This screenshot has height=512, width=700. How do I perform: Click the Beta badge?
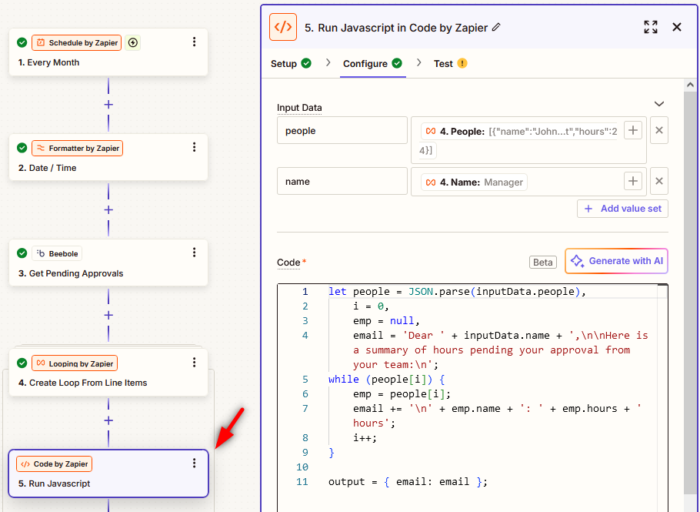pos(542,262)
